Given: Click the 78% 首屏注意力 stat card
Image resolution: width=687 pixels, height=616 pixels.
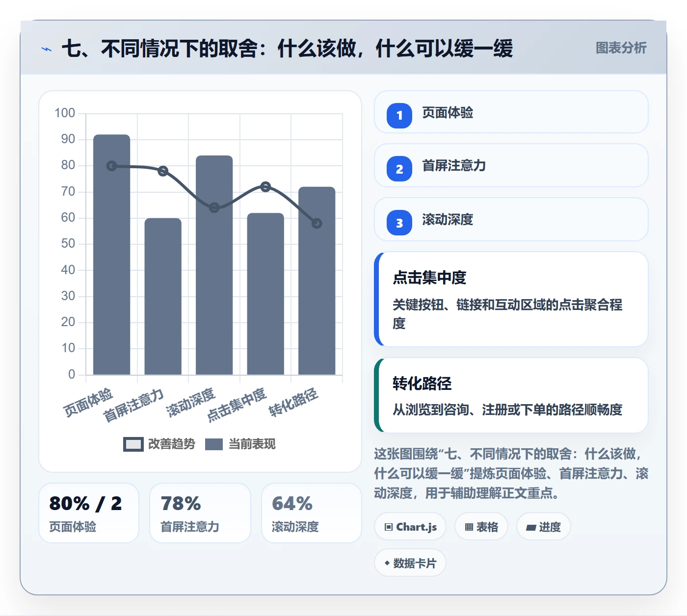Looking at the screenshot, I should 200,513.
